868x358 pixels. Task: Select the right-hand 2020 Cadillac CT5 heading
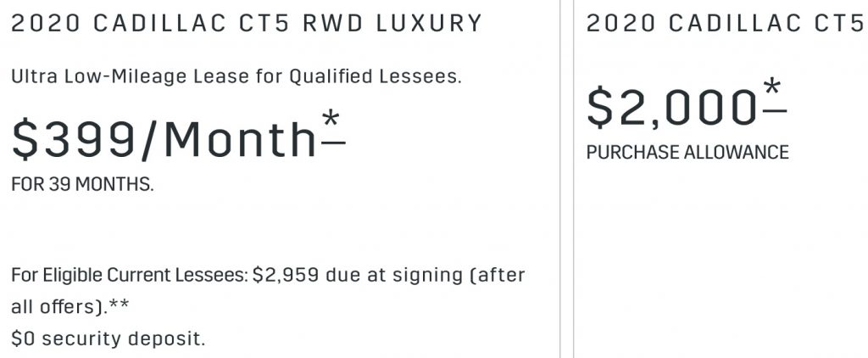[726, 23]
